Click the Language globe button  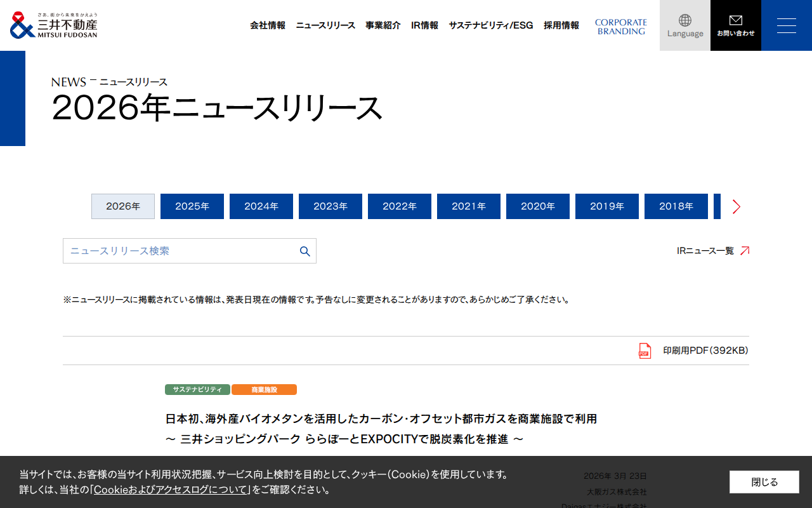[685, 25]
